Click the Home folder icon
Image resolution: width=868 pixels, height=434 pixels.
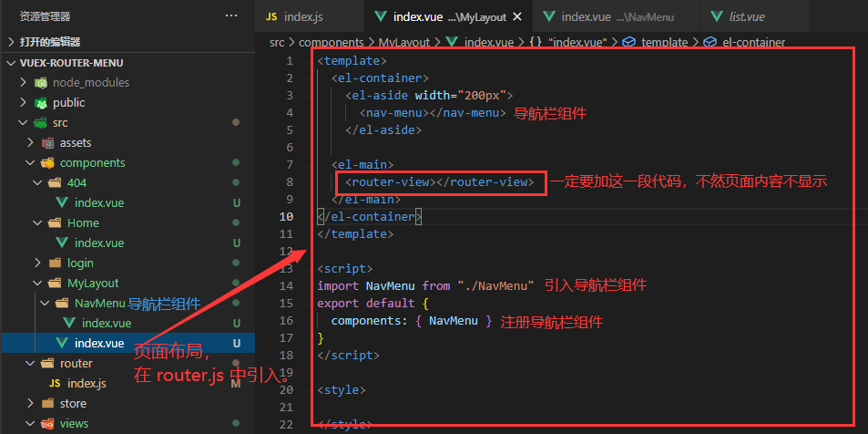tap(55, 222)
